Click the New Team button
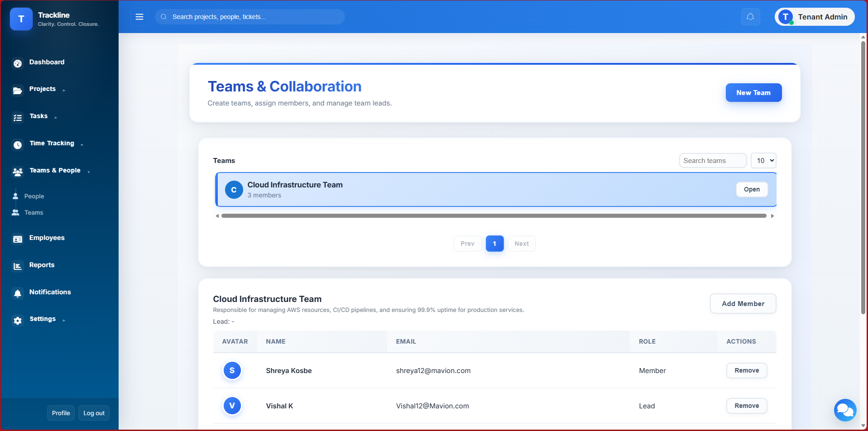This screenshot has height=431, width=868. pyautogui.click(x=753, y=93)
